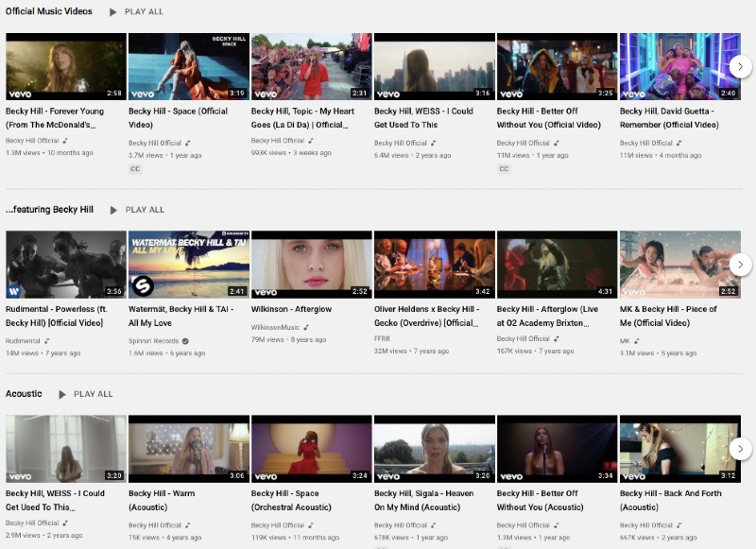Image resolution: width=756 pixels, height=549 pixels.
Task: Open Back And Forth Acoustic thumbnail
Action: point(679,449)
